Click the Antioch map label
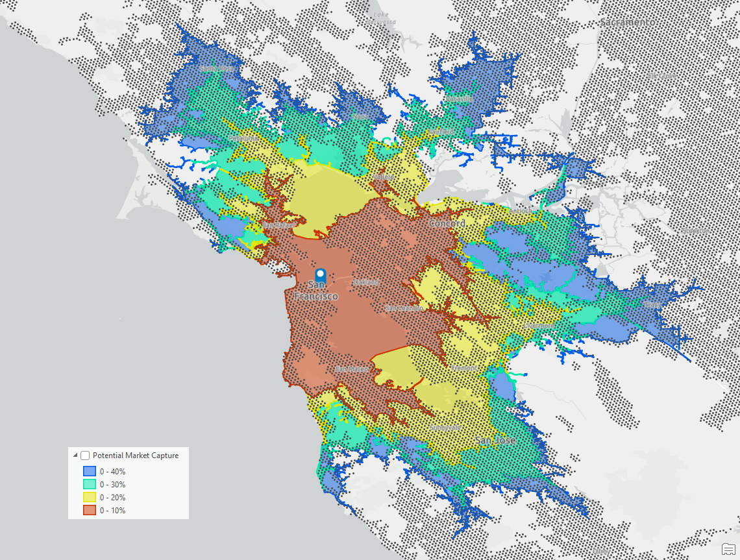The image size is (740, 560). click(521, 211)
